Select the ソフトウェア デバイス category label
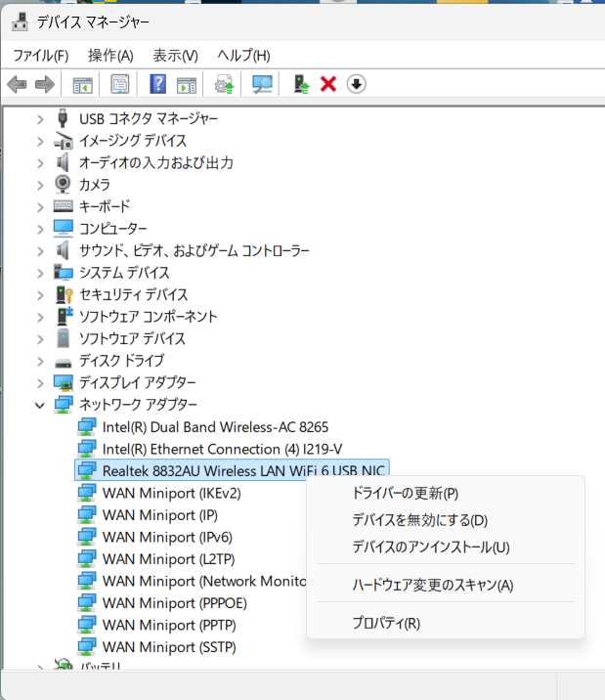 pyautogui.click(x=132, y=338)
